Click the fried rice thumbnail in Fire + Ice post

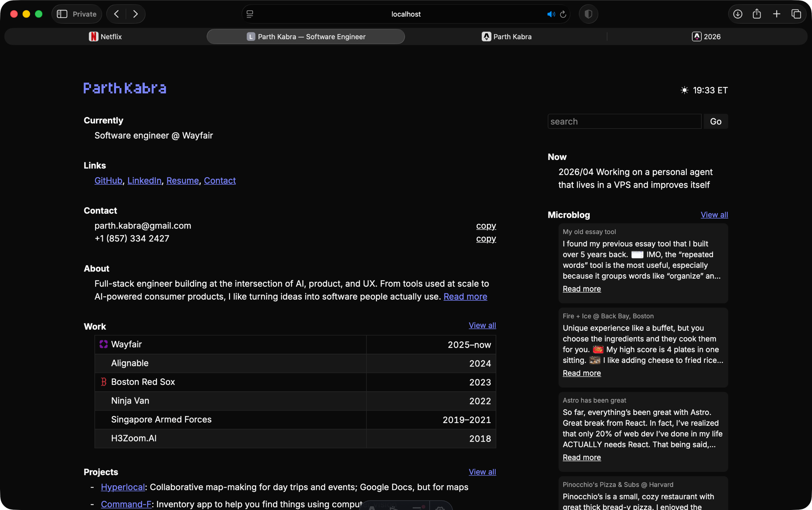[594, 360]
